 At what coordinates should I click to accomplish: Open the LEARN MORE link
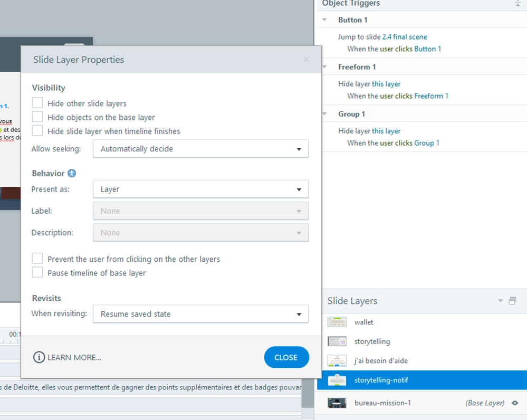point(74,357)
